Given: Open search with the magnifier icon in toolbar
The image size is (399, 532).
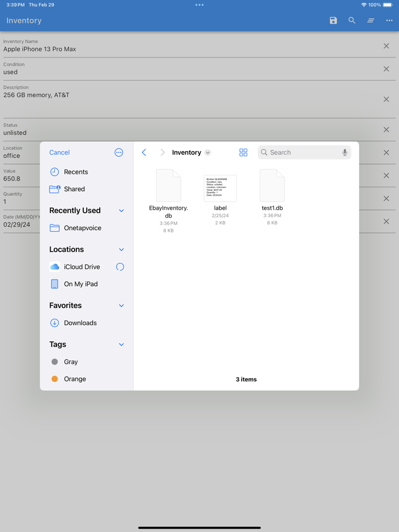Looking at the screenshot, I should [352, 21].
